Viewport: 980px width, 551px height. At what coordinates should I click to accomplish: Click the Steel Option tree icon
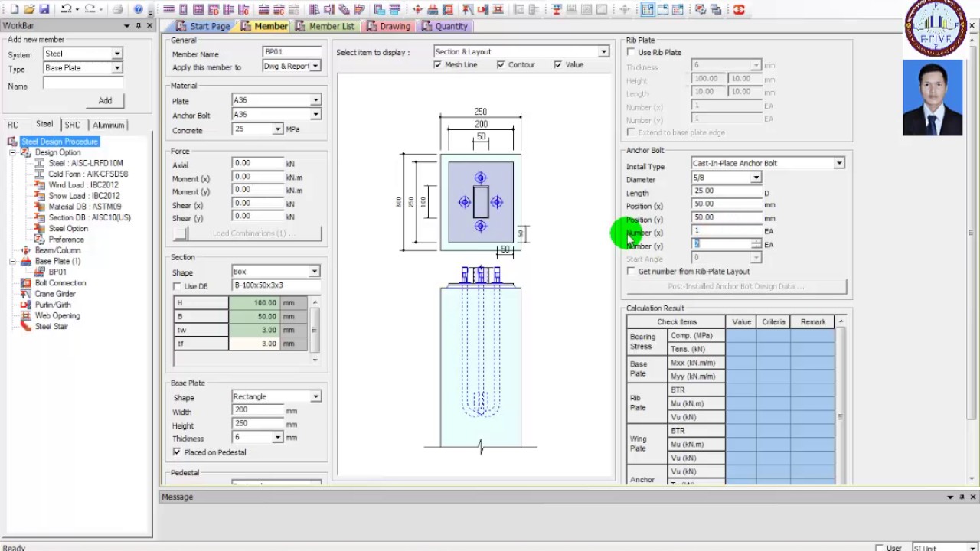click(x=40, y=228)
